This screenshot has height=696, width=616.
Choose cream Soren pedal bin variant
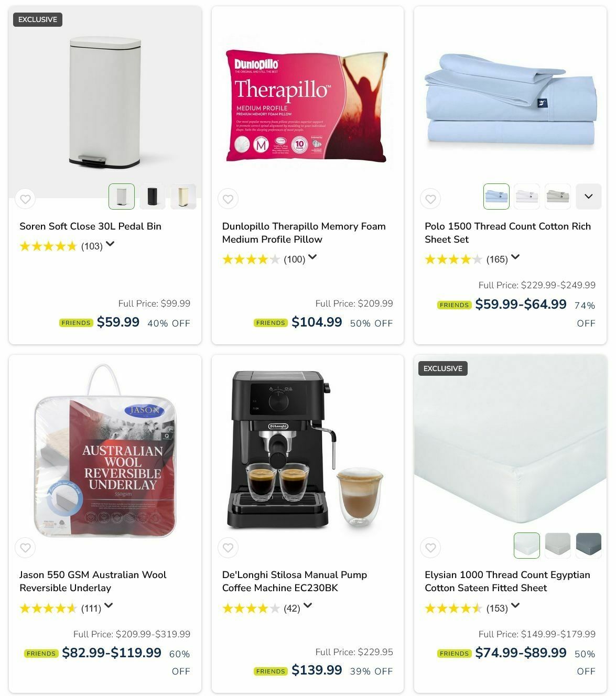(x=183, y=197)
